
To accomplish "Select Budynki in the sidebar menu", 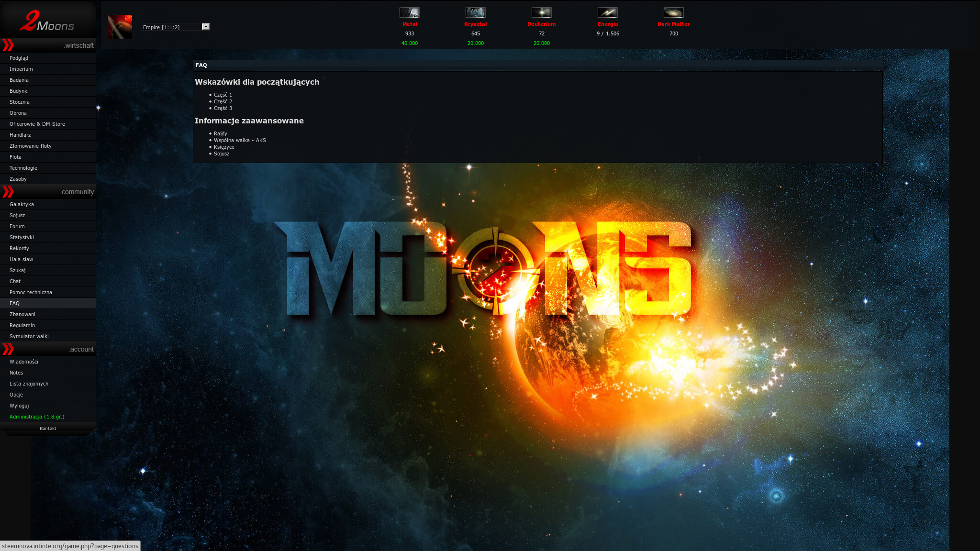I will (x=48, y=91).
